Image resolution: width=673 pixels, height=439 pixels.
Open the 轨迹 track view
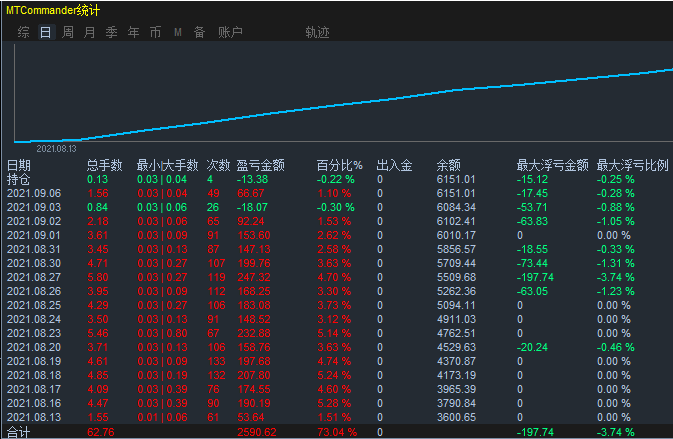pyautogui.click(x=317, y=32)
